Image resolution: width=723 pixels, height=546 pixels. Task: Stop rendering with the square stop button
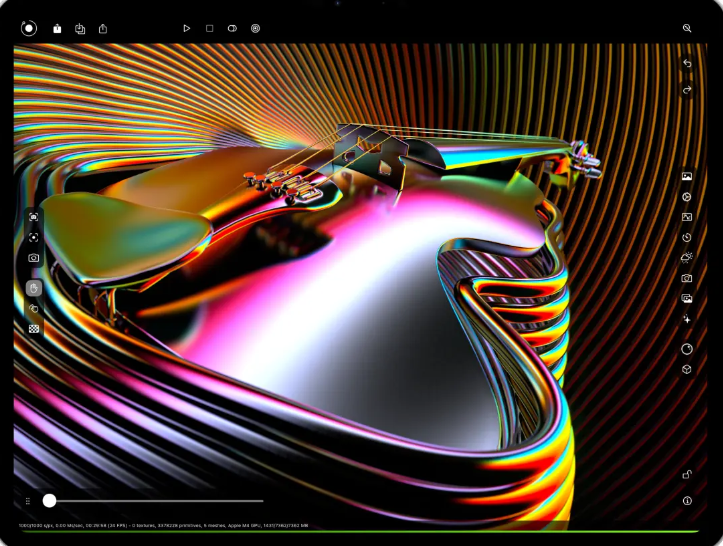coord(209,29)
